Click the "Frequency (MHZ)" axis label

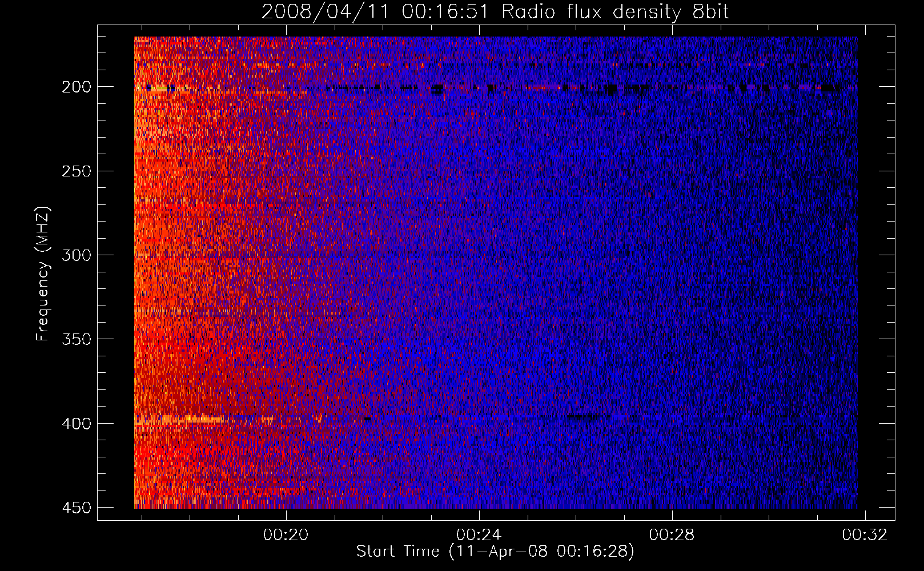43,274
